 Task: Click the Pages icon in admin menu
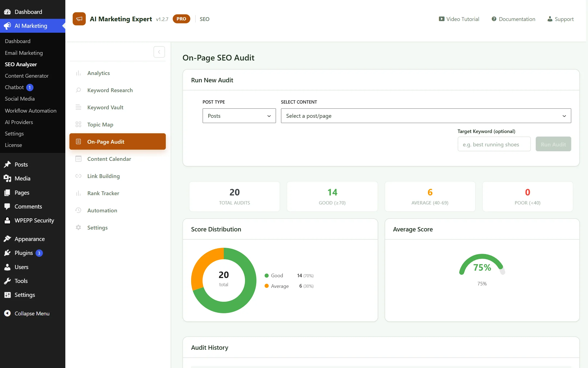click(7, 192)
